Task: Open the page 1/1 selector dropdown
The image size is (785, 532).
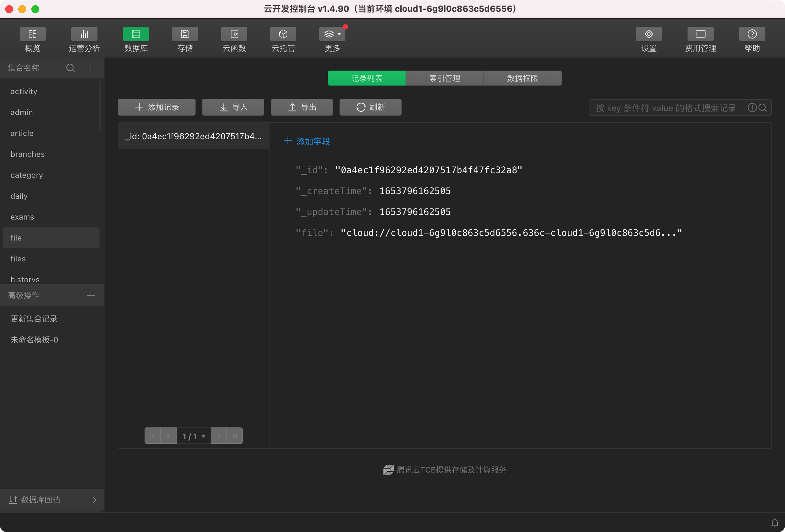Action: click(x=194, y=436)
